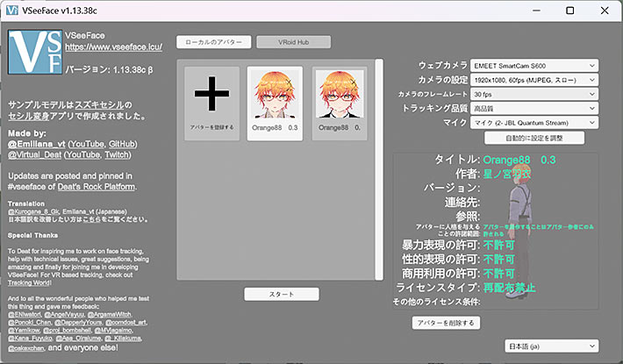
Task: Open the セシル変身 app link
Action: (x=29, y=116)
